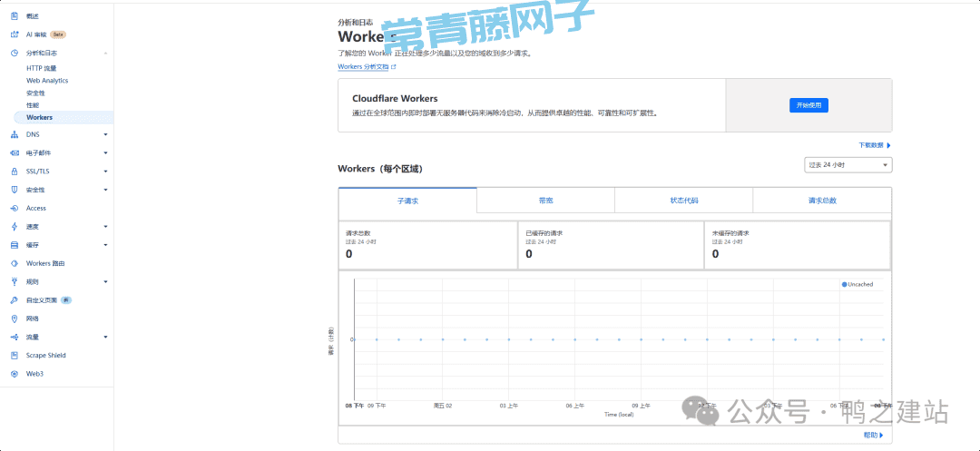Screen dimensions: 980x451
Task: Click the 自定义页面 wrench icon
Action: click(15, 300)
